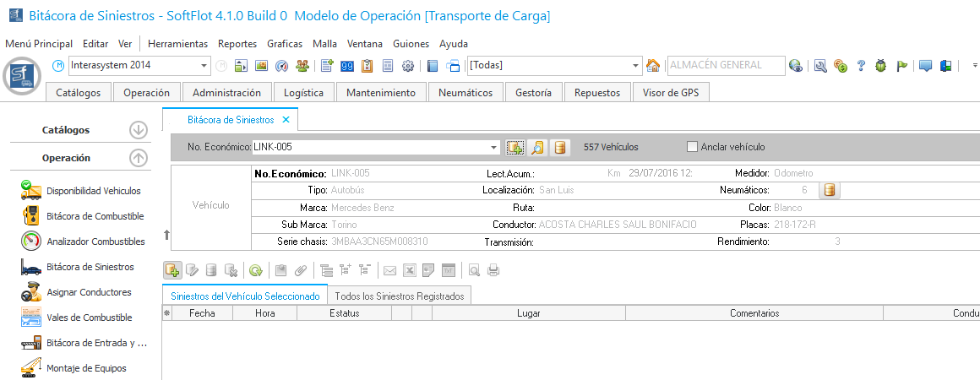Select the Mantenimiento module tab

click(x=381, y=93)
